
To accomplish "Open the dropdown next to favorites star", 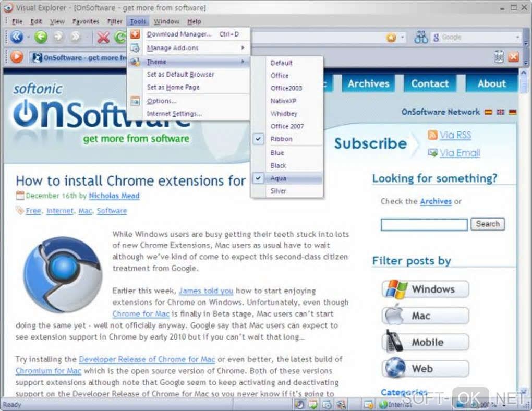I will click(403, 37).
